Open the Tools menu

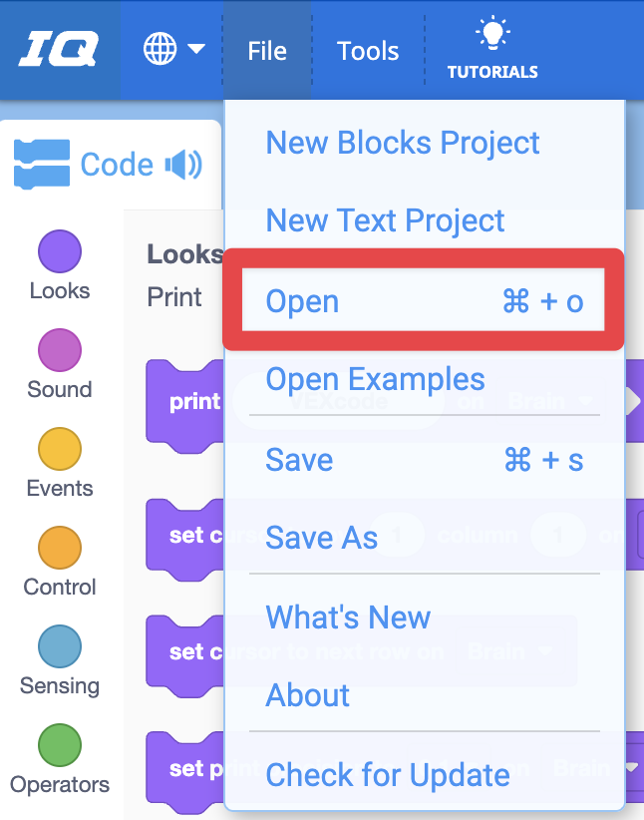tap(367, 50)
